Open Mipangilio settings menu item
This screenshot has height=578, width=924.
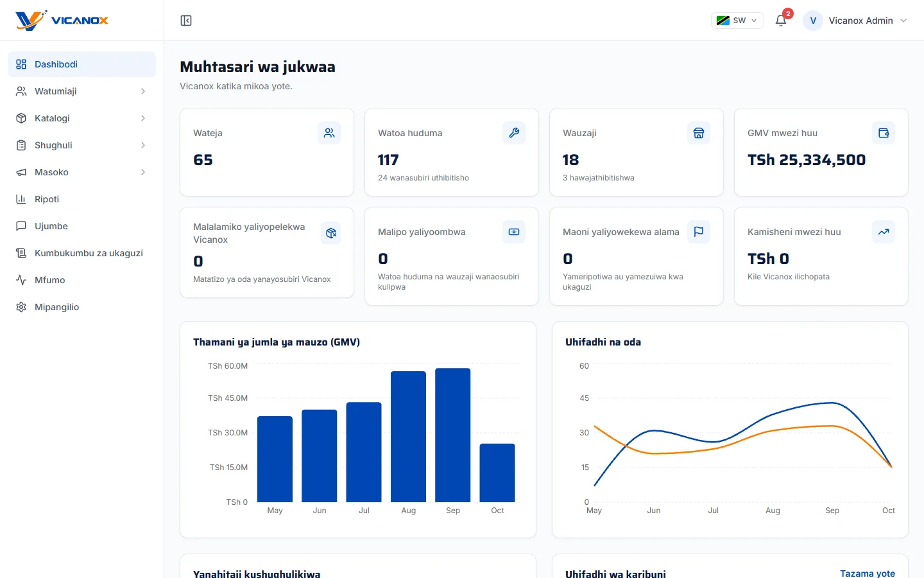81,307
